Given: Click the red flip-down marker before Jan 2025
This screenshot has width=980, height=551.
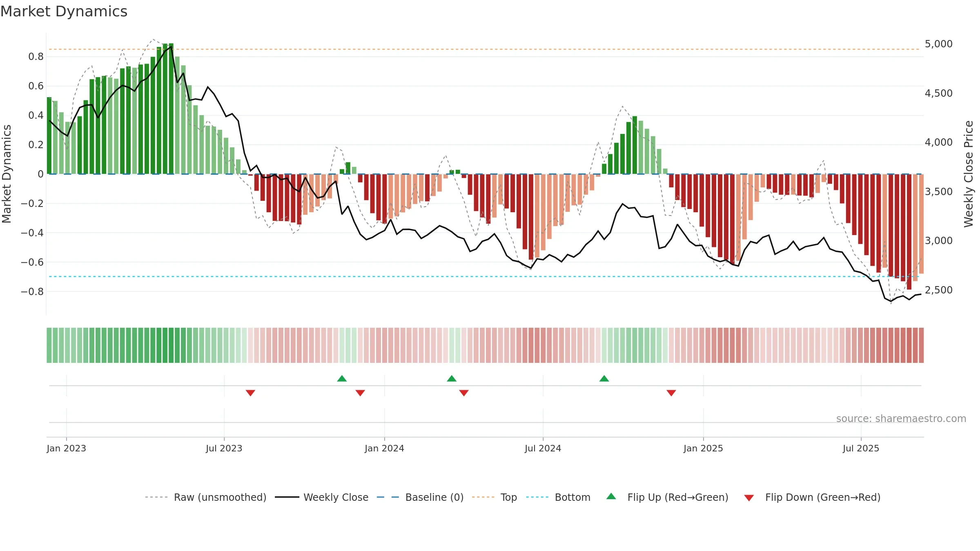Looking at the screenshot, I should [671, 393].
